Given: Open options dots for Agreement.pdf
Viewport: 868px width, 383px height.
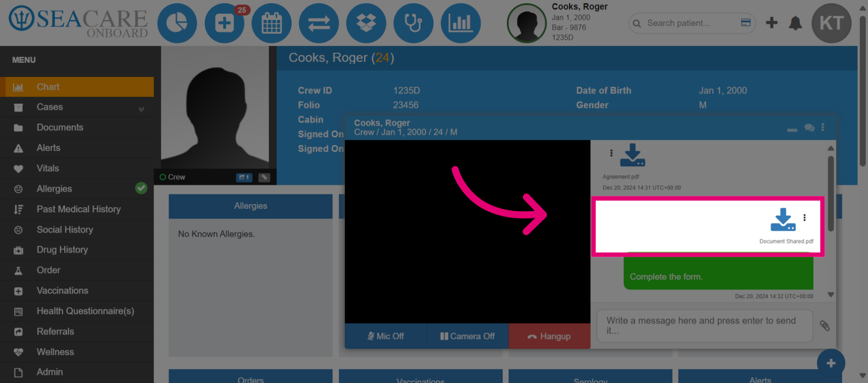Looking at the screenshot, I should (611, 153).
